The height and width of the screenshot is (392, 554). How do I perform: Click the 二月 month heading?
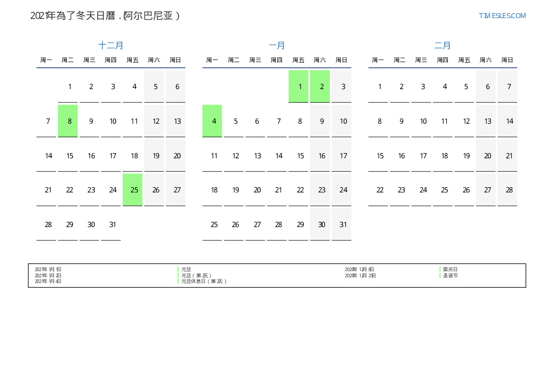coord(443,46)
